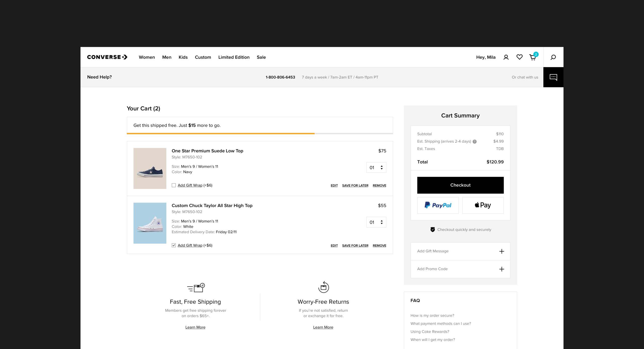Click EDIT for Custom Chuck Taylor High Top

(x=334, y=246)
